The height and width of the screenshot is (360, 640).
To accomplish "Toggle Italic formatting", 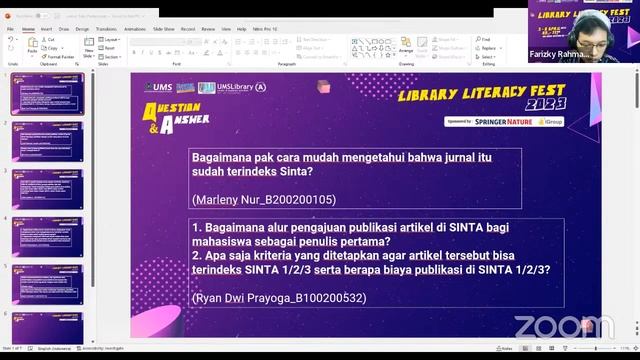I will 142,53.
